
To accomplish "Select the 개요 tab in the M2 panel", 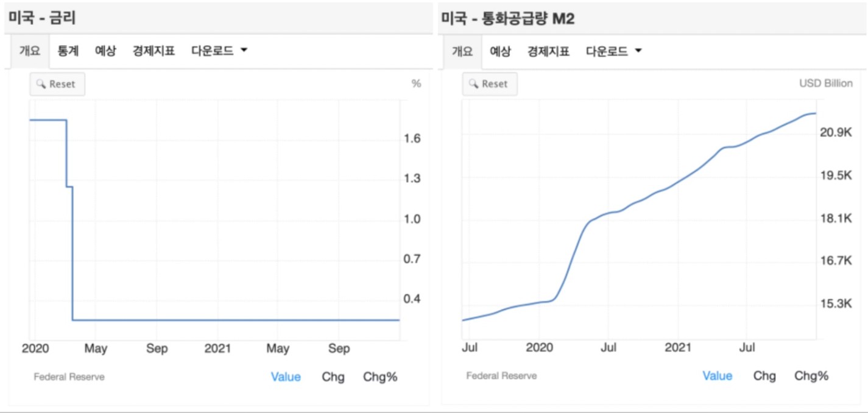I will click(x=462, y=51).
